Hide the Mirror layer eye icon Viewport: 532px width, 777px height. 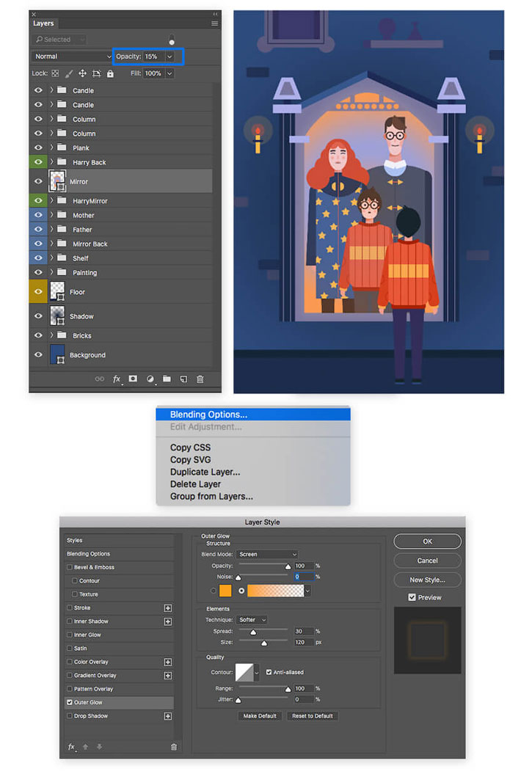[38, 181]
